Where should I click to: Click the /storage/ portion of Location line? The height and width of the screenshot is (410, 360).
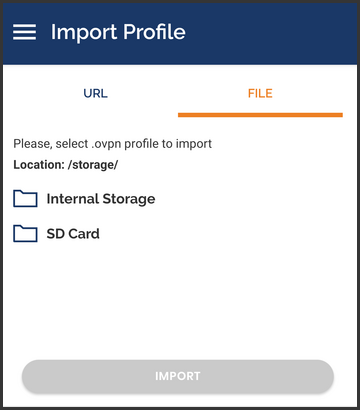93,165
